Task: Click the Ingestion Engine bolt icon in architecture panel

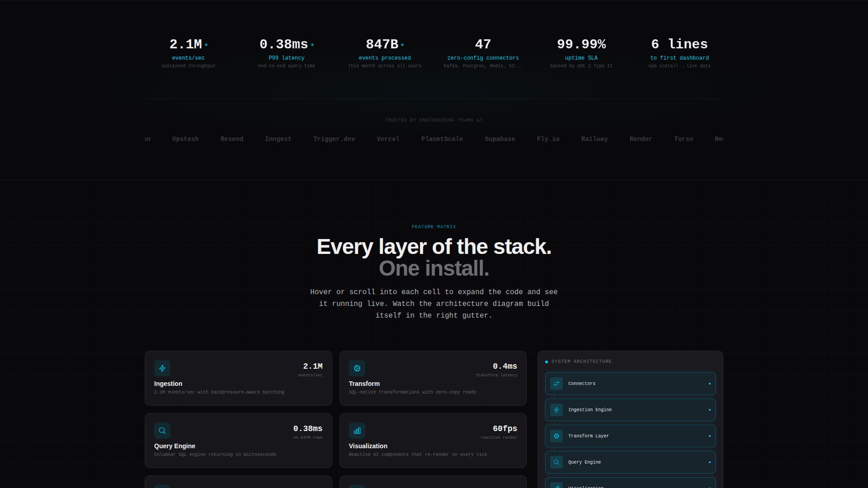Action: (557, 410)
